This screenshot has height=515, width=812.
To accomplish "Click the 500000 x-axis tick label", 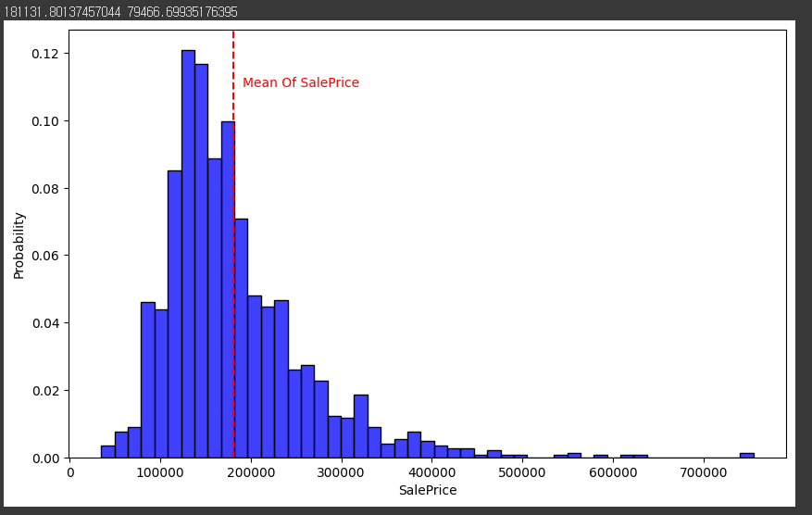I will 522,472.
